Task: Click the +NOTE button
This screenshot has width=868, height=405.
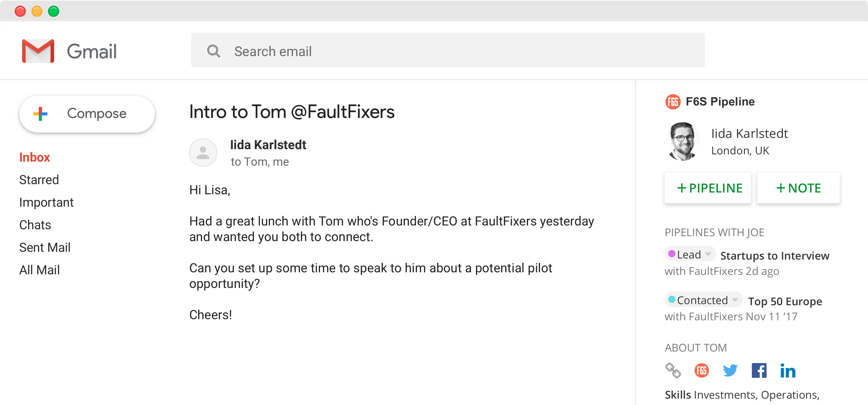Action: pos(798,188)
